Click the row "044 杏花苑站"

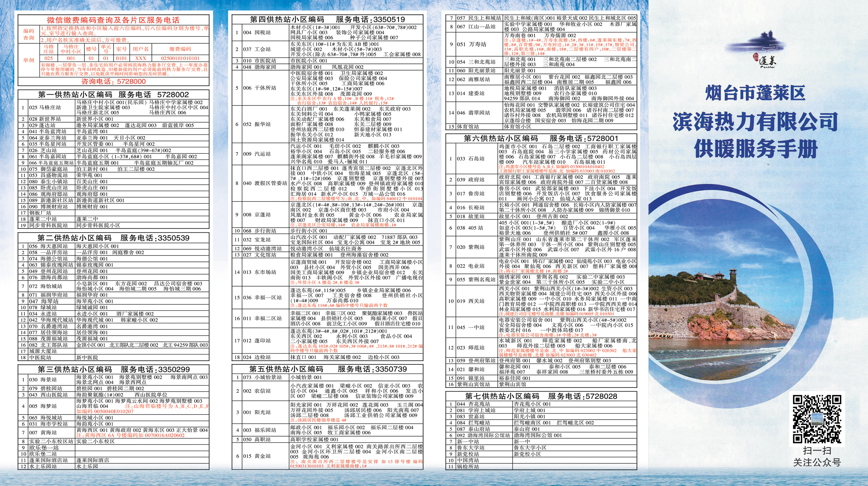541,404
